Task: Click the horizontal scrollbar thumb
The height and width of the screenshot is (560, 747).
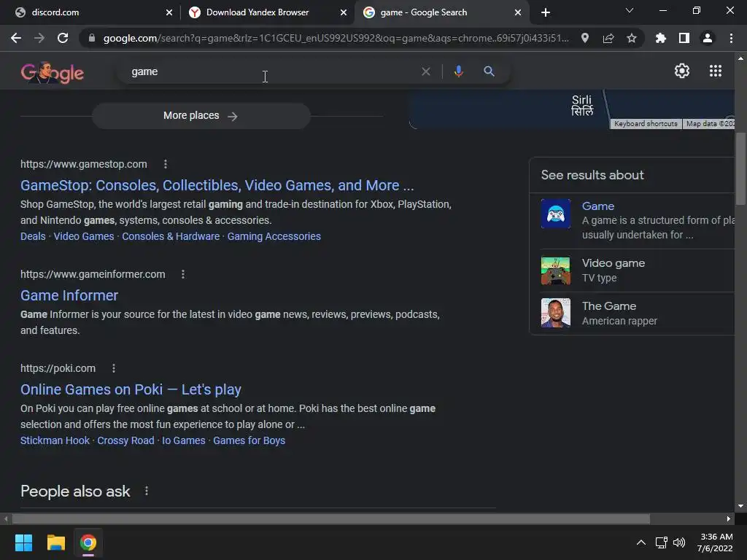Action: point(331,518)
